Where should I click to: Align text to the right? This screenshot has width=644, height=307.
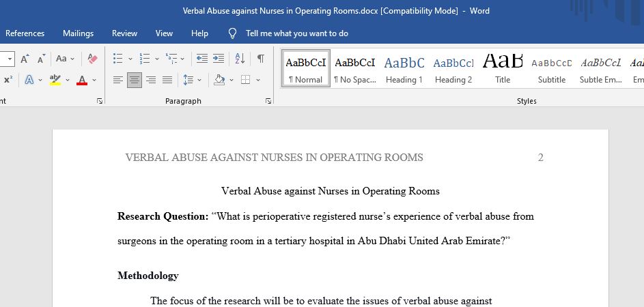click(x=151, y=80)
